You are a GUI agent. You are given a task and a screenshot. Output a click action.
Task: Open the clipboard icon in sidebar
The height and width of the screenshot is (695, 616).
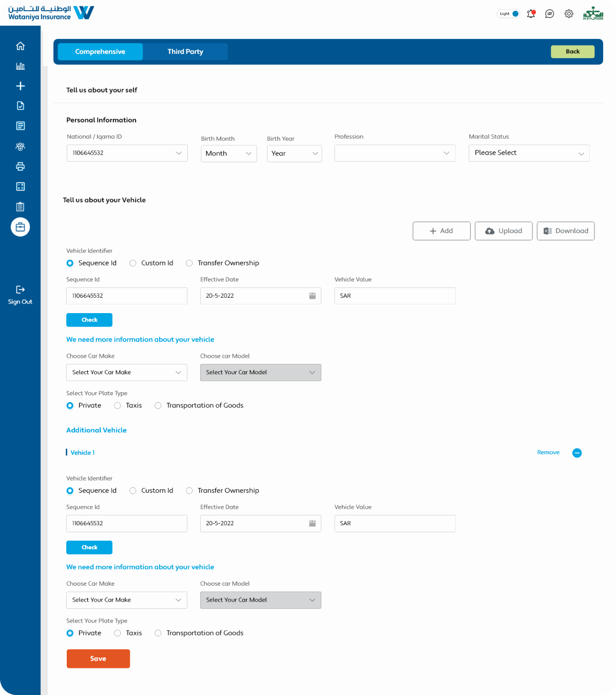(x=20, y=207)
